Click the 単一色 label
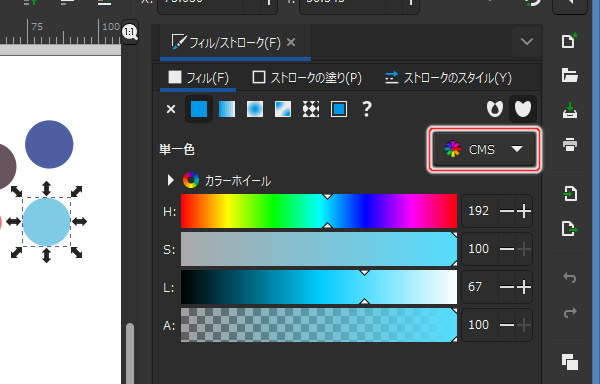600x384 pixels. coord(177,150)
